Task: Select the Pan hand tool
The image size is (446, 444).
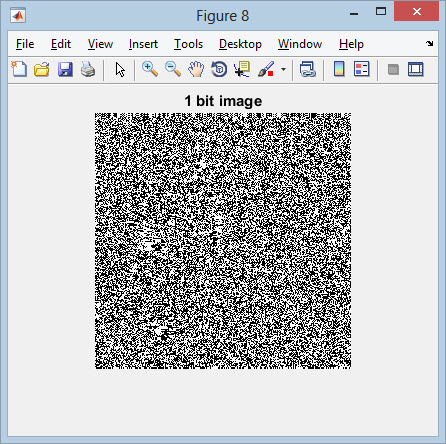Action: pos(196,69)
